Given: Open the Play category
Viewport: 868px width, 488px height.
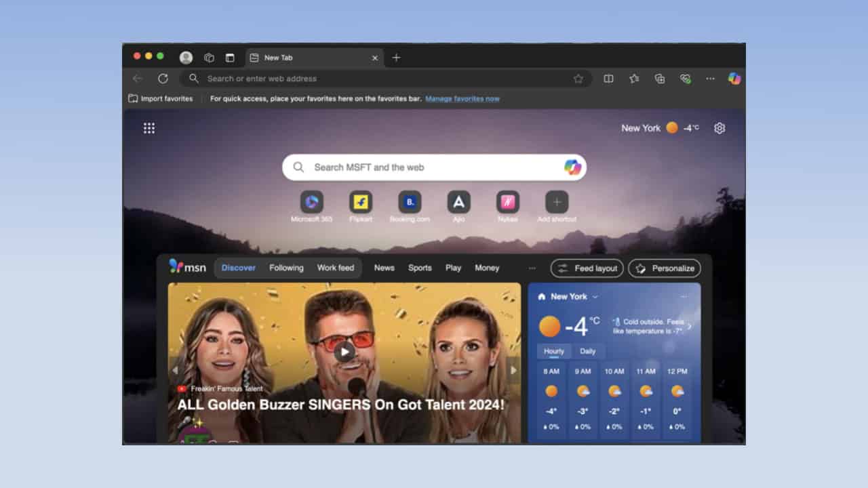Looking at the screenshot, I should 454,268.
